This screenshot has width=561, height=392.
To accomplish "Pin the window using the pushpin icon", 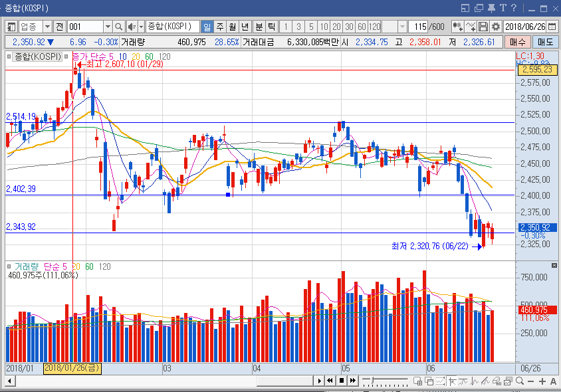I will tap(491, 8).
